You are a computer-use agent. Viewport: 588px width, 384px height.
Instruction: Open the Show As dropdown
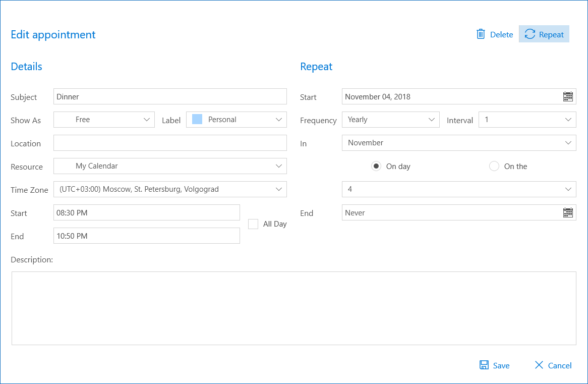coord(104,120)
